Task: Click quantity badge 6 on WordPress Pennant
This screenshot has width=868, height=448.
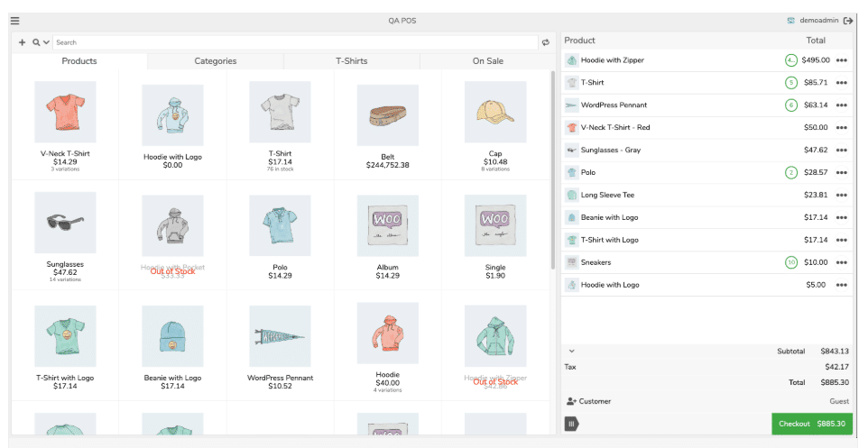Action: click(x=791, y=105)
